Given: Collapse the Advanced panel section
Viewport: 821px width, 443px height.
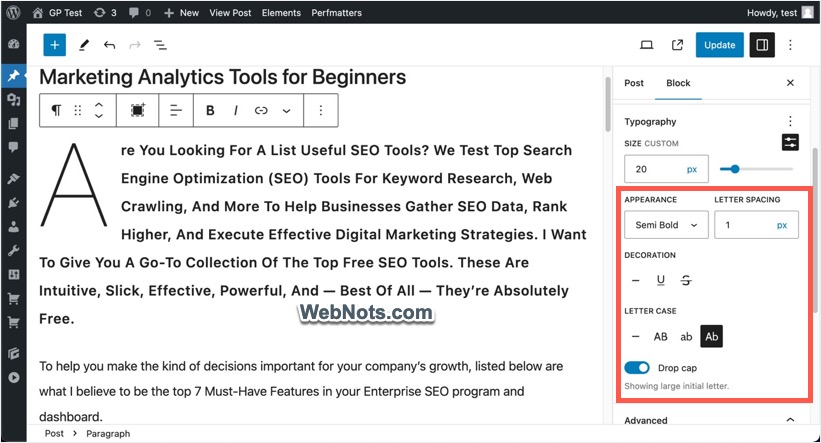Looking at the screenshot, I should pyautogui.click(x=790, y=421).
